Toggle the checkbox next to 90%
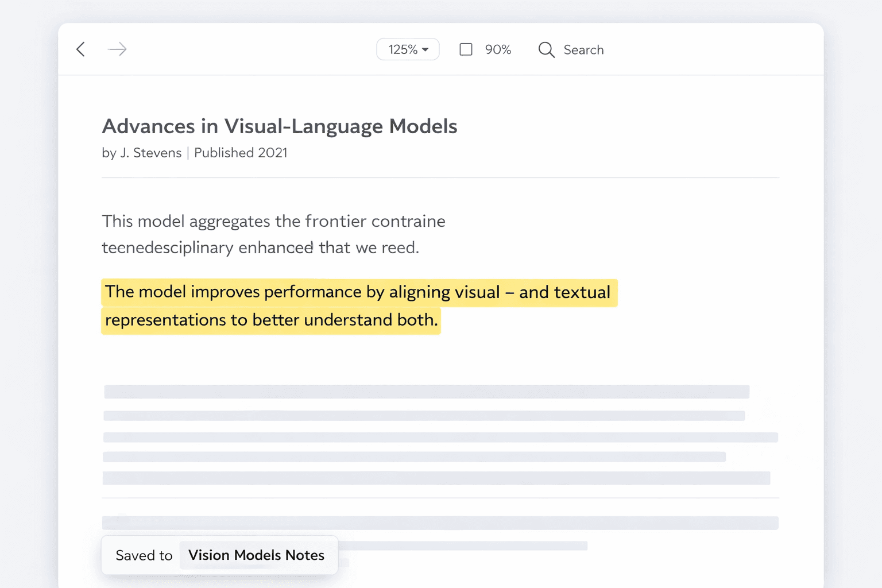This screenshot has height=588, width=882. coord(466,49)
